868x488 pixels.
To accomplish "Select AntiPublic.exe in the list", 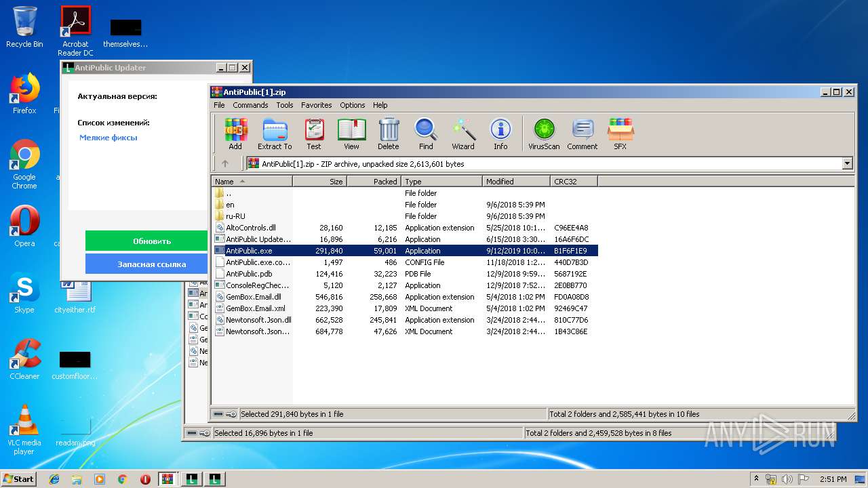I will (405, 251).
